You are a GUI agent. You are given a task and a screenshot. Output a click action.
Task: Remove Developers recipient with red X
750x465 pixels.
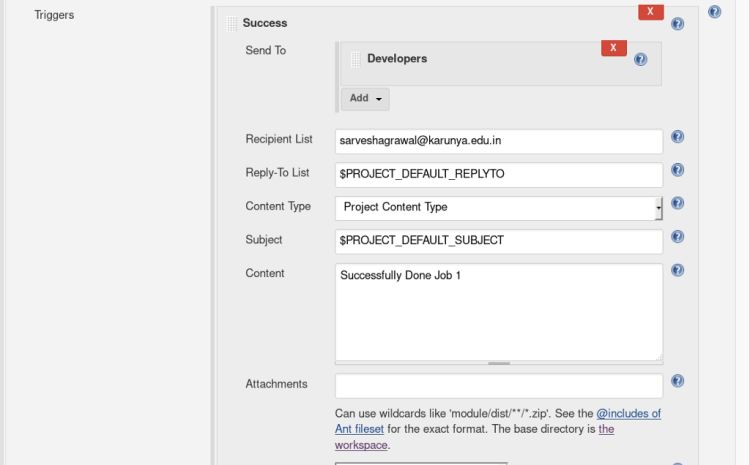pyautogui.click(x=613, y=48)
